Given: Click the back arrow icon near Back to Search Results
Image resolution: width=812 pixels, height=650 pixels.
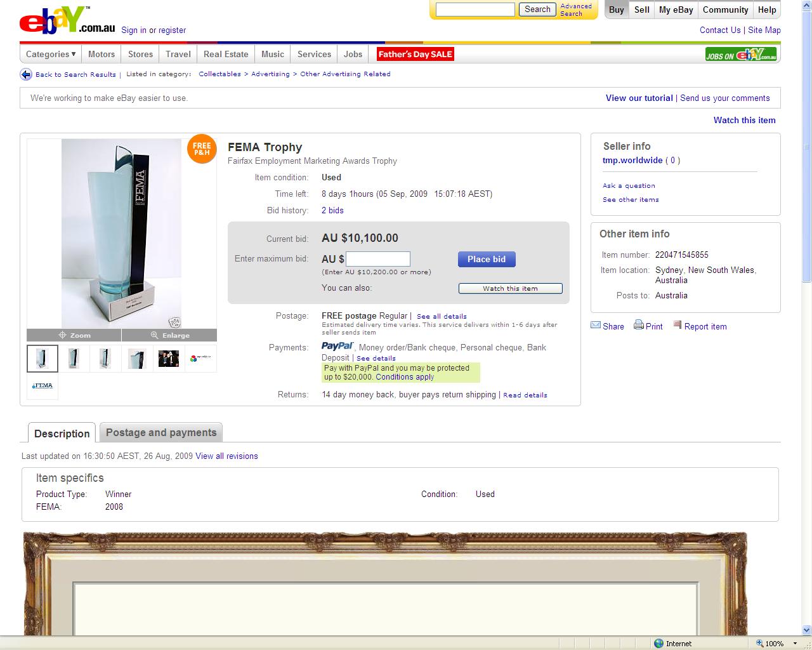Looking at the screenshot, I should (26, 74).
